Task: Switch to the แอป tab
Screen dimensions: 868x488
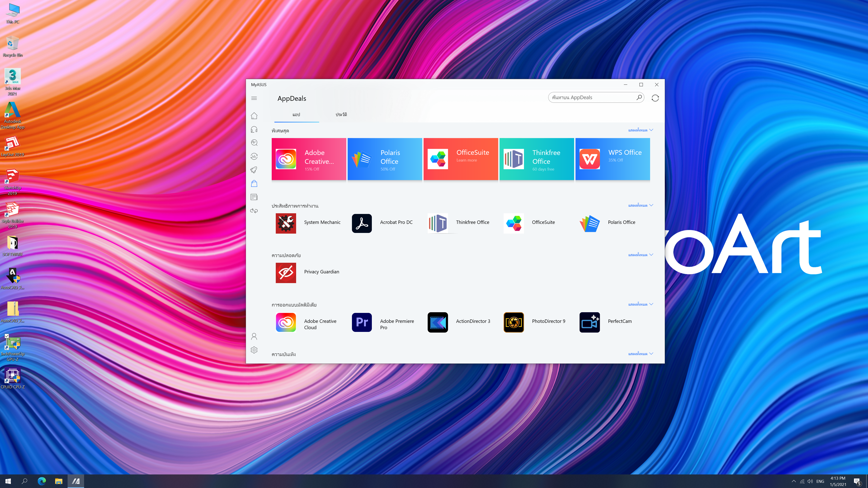Action: [x=296, y=115]
